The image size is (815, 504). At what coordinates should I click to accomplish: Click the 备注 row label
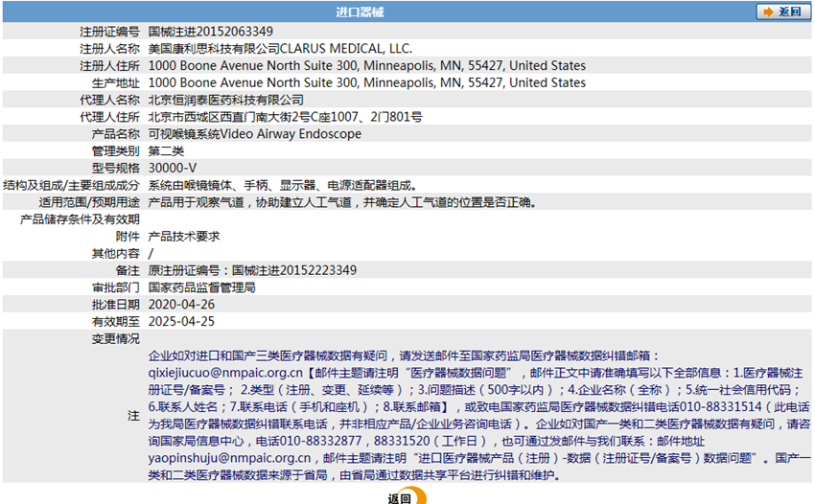point(128,271)
